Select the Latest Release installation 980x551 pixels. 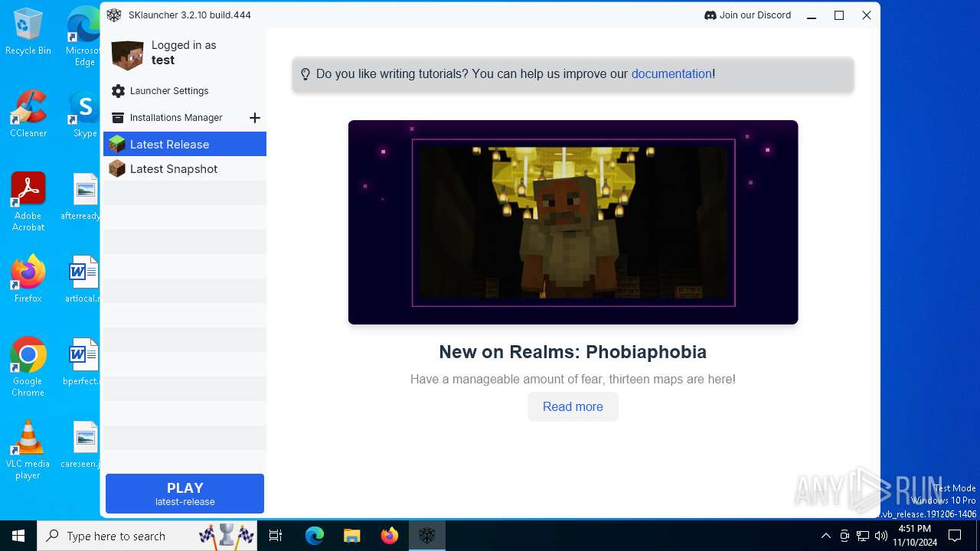(185, 144)
